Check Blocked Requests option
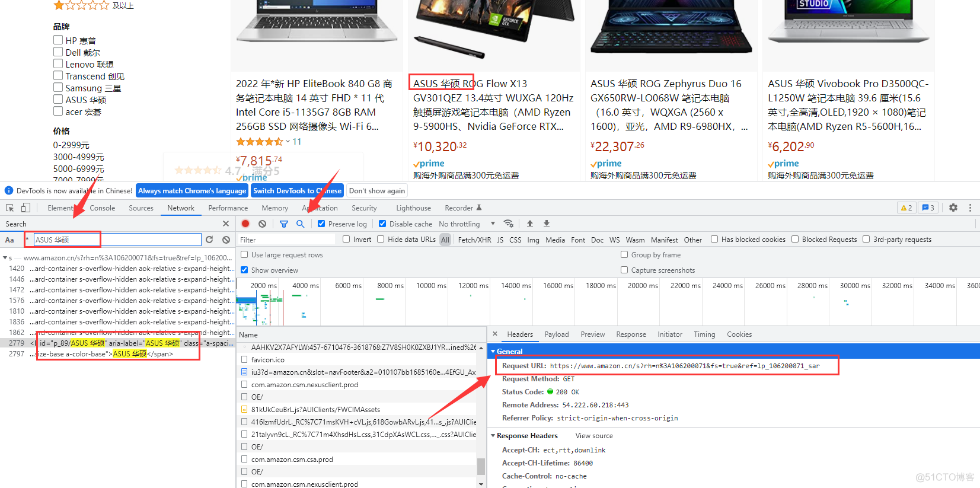 pyautogui.click(x=795, y=239)
